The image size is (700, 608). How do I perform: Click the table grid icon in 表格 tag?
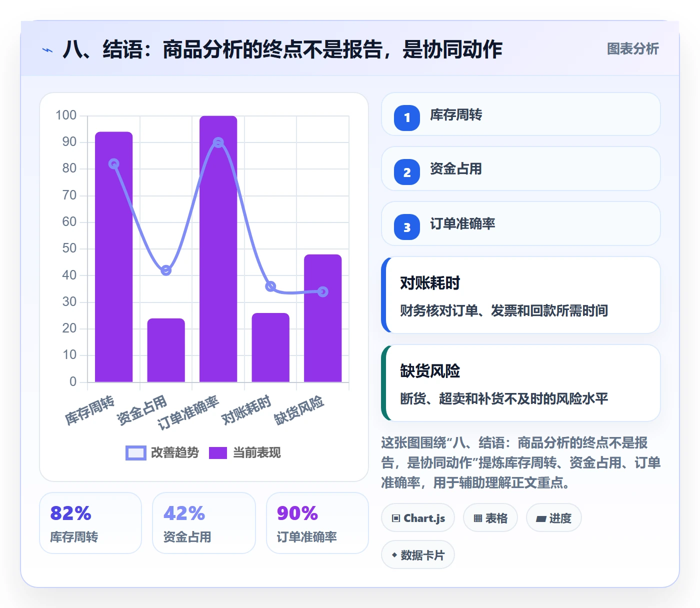pyautogui.click(x=478, y=518)
